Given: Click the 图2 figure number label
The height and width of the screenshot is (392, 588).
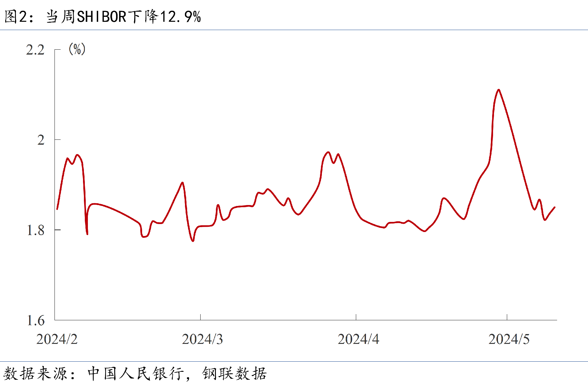Looking at the screenshot, I should 15,17.
